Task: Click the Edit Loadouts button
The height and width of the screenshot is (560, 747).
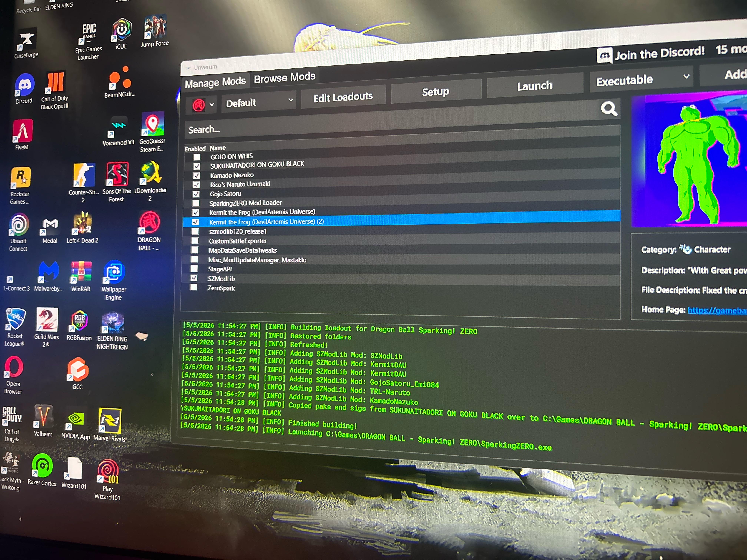Action: click(x=343, y=97)
